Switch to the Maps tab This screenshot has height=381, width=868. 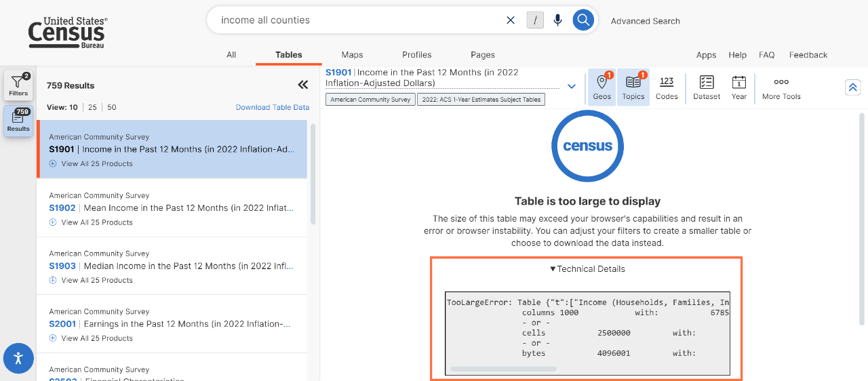(353, 55)
